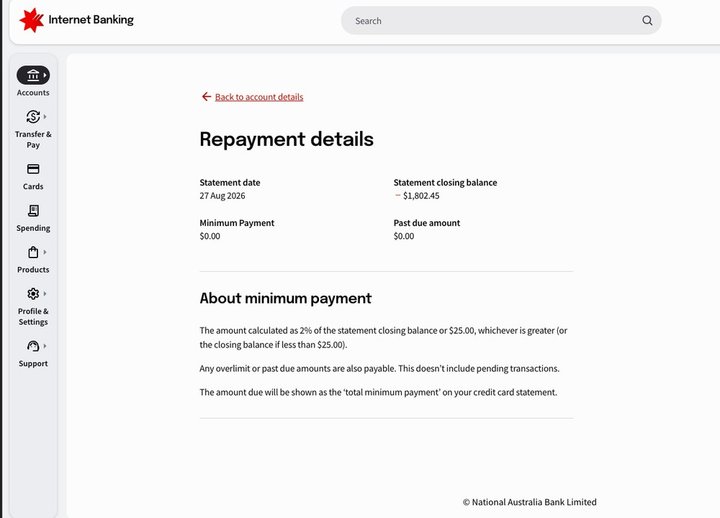Expand the Products submenu chevron
The image size is (720, 518).
(x=45, y=252)
